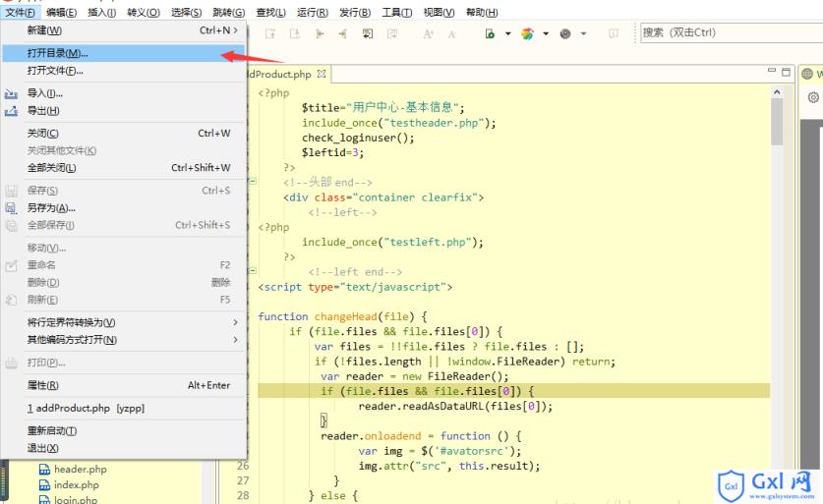
Task: Click the 搜索 (search) input box
Action: (x=728, y=32)
